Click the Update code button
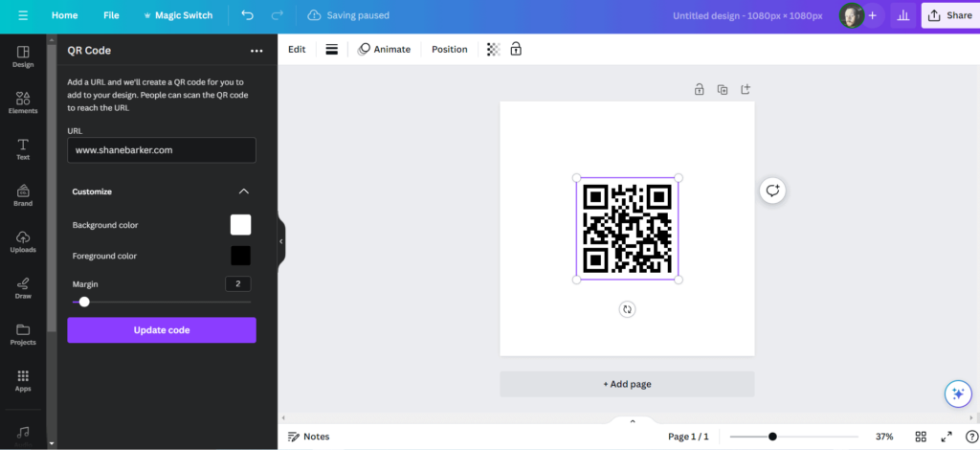 click(x=162, y=330)
